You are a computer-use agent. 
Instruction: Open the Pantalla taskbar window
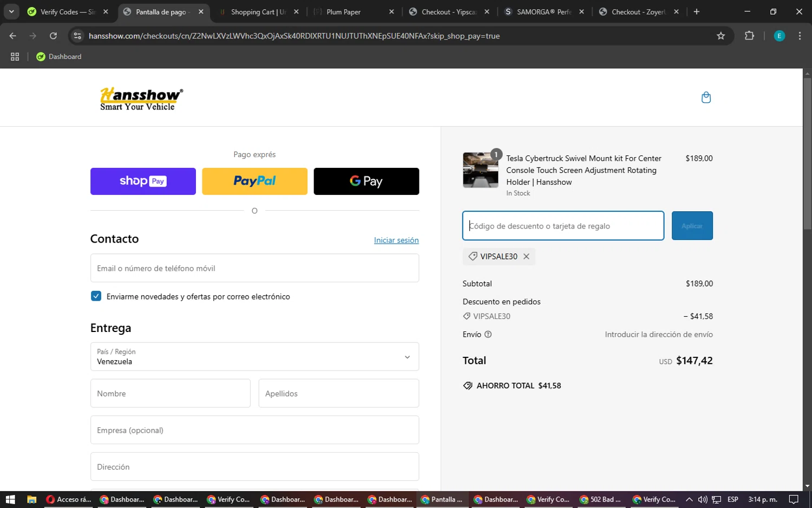442,499
